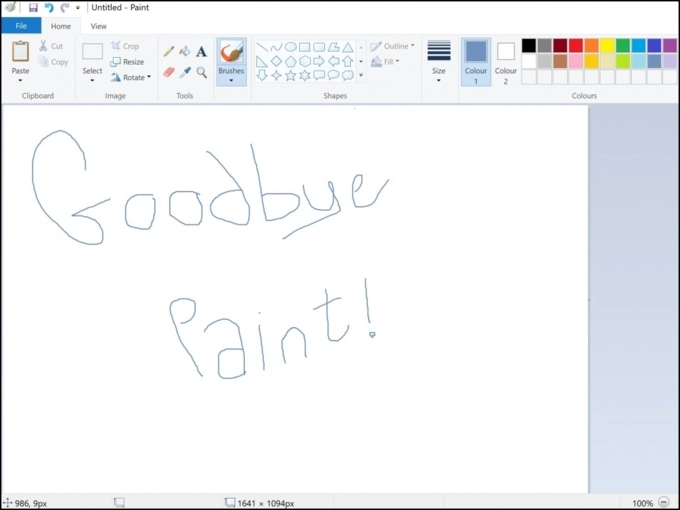The height and width of the screenshot is (510, 680).
Task: Pick the black colour swatch
Action: 529,46
